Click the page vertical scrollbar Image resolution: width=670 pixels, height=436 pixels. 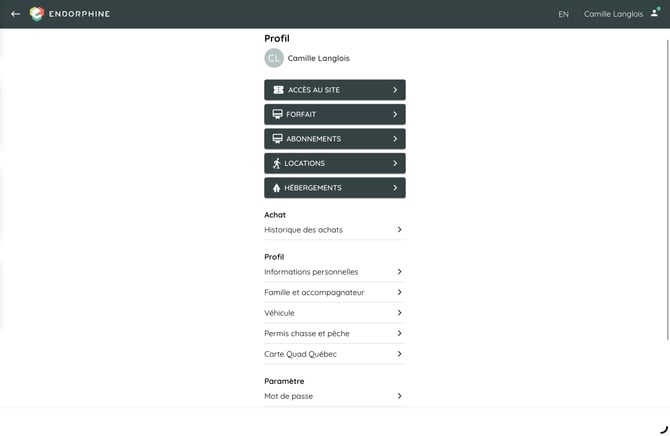(x=668, y=190)
